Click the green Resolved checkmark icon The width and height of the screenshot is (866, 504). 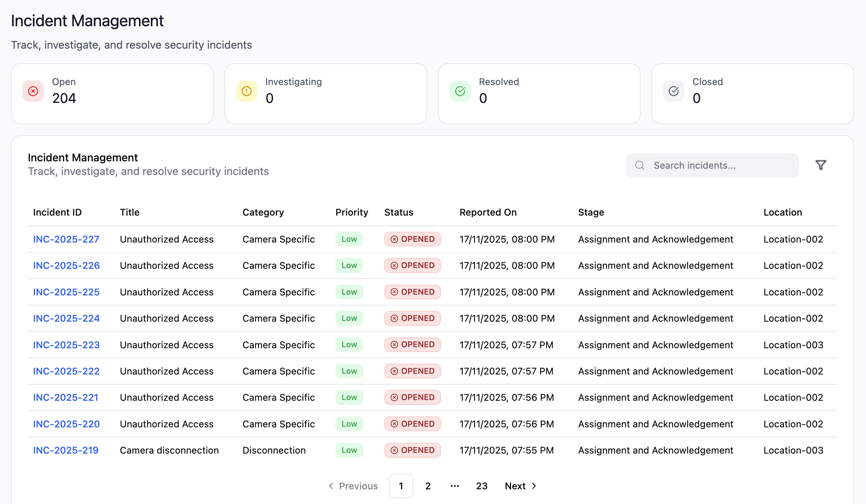pyautogui.click(x=460, y=91)
